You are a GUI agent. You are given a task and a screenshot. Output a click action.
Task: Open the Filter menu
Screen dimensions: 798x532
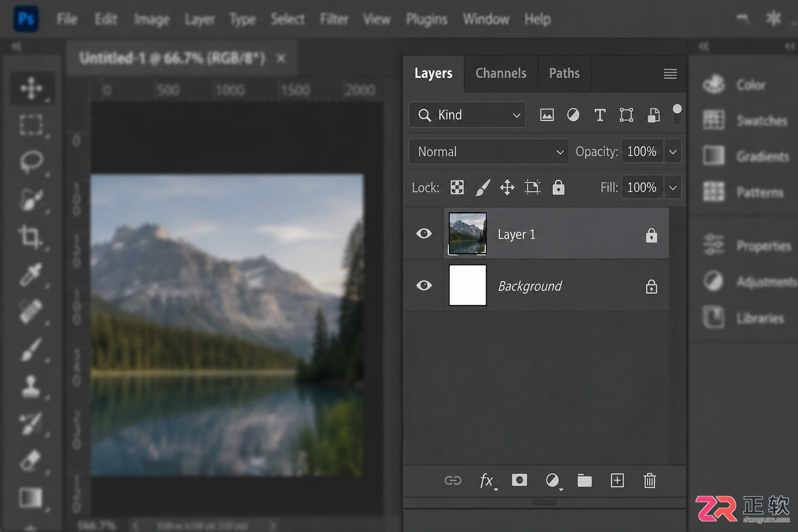click(x=334, y=19)
